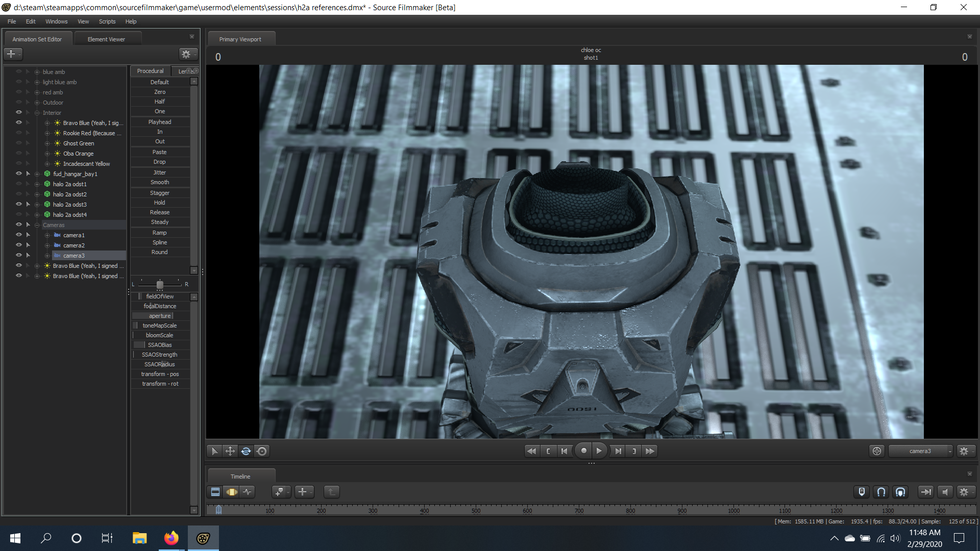
Task: Click the camera crosshair toggle icon
Action: (877, 451)
